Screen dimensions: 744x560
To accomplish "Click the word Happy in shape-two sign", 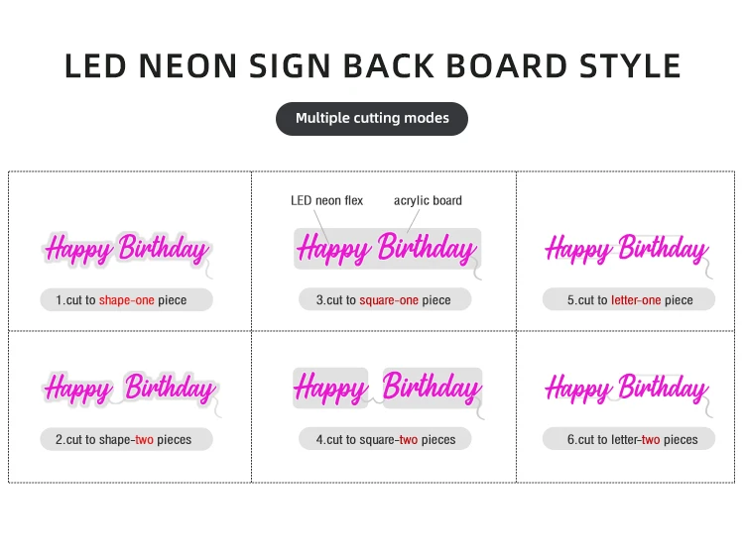I will 77,389.
